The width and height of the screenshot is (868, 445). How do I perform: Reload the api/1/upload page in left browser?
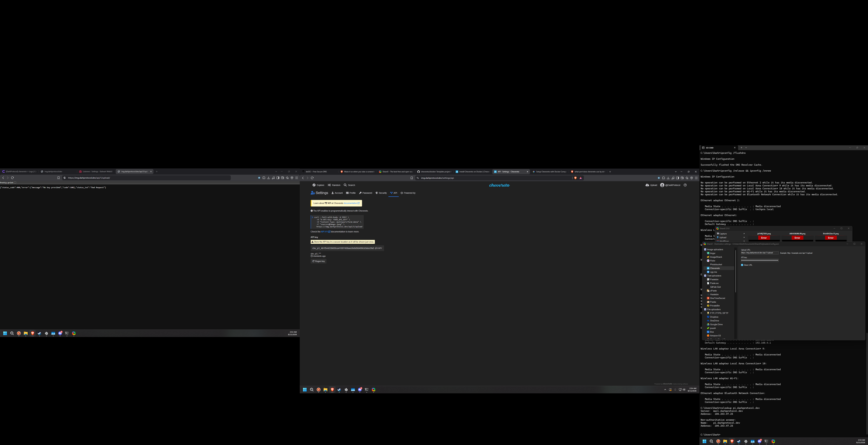[x=12, y=178]
